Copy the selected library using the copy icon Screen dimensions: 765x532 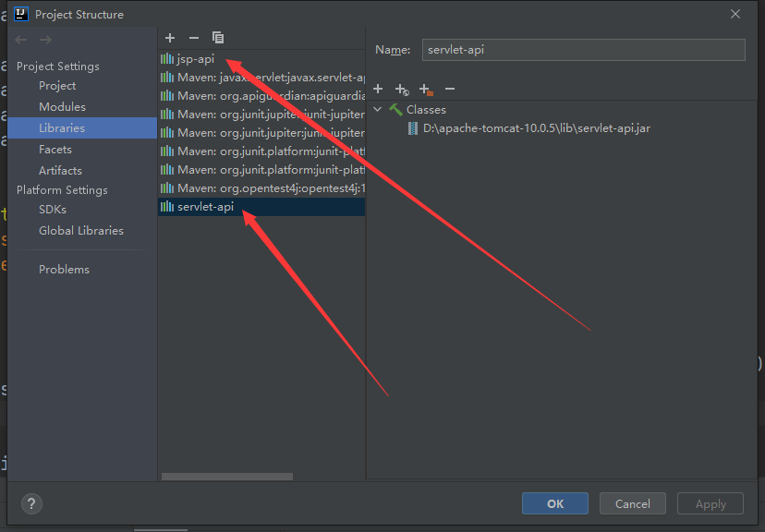click(x=218, y=38)
